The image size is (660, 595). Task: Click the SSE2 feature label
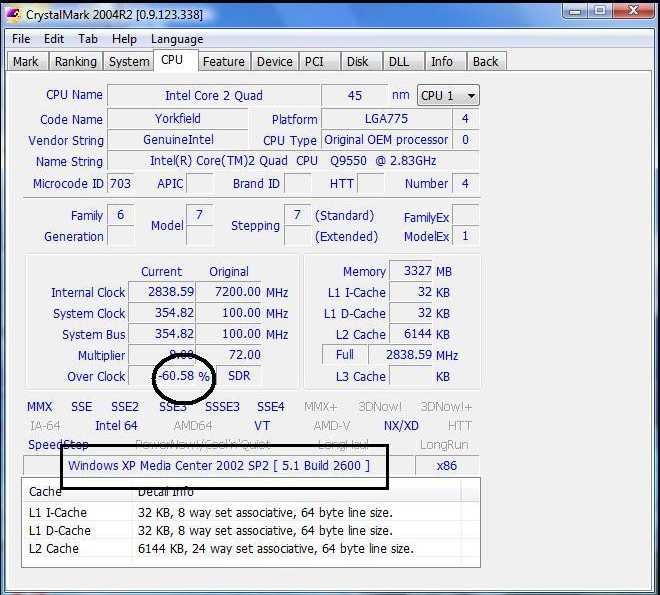pyautogui.click(x=125, y=407)
